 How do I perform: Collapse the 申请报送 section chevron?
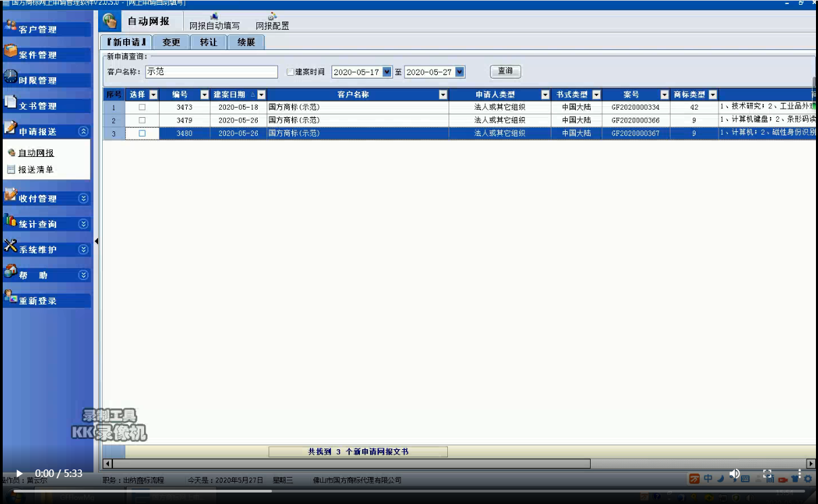83,132
